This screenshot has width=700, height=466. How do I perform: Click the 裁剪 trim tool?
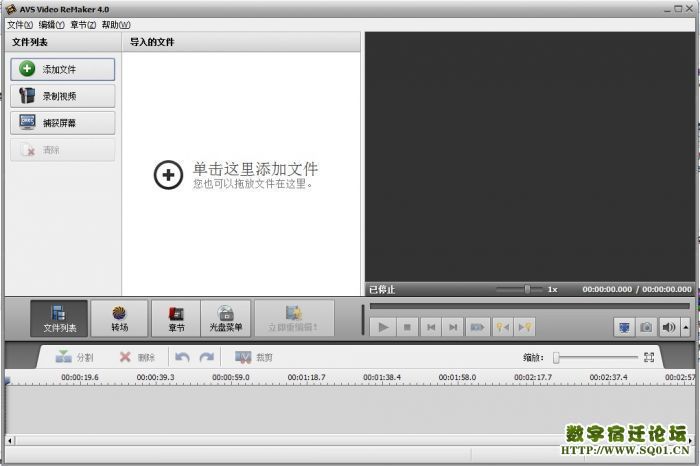tap(254, 357)
